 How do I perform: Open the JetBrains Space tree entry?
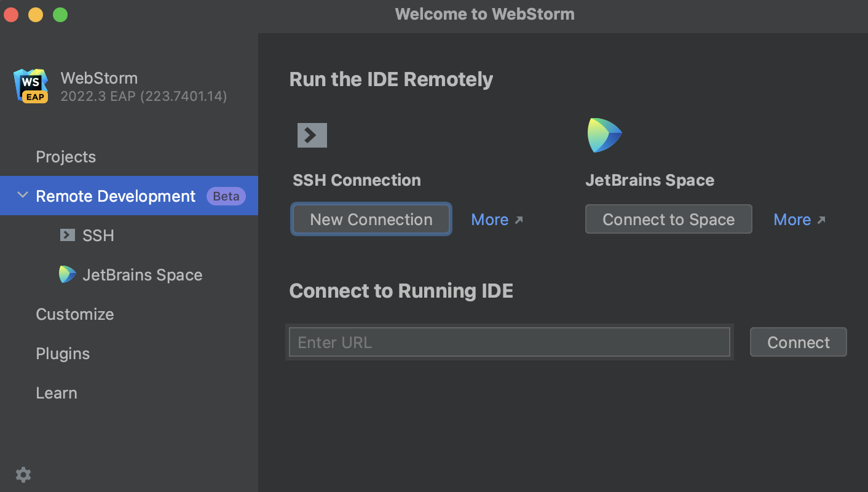142,274
